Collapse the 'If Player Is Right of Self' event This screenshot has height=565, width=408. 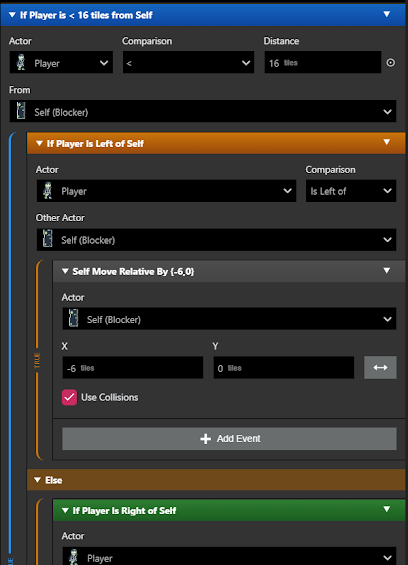[65, 511]
